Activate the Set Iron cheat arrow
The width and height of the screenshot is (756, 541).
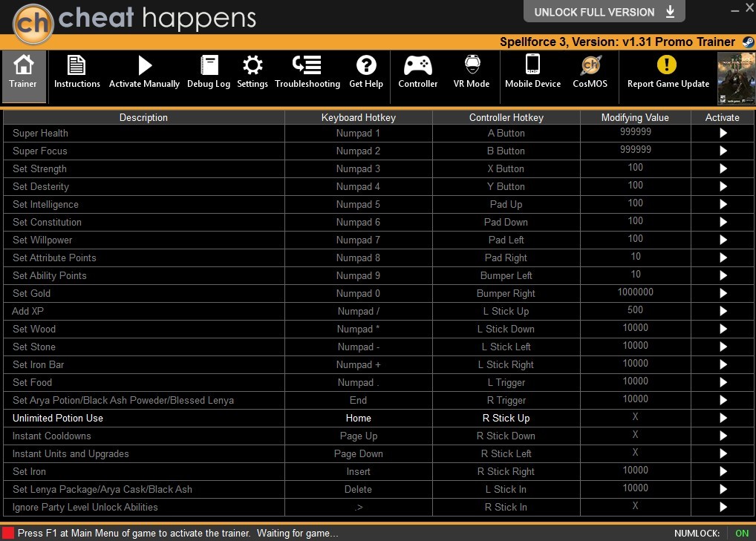723,472
